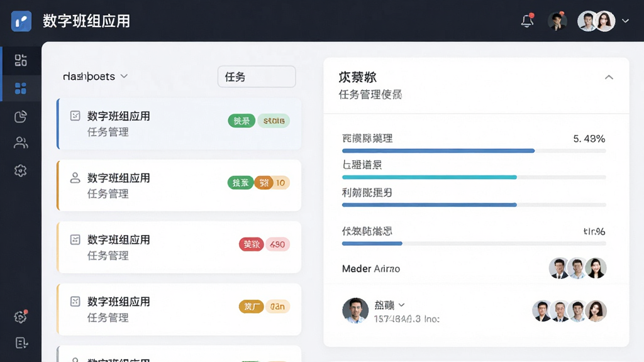Click the blue app logo
Image resolution: width=644 pixels, height=362 pixels.
tap(21, 21)
